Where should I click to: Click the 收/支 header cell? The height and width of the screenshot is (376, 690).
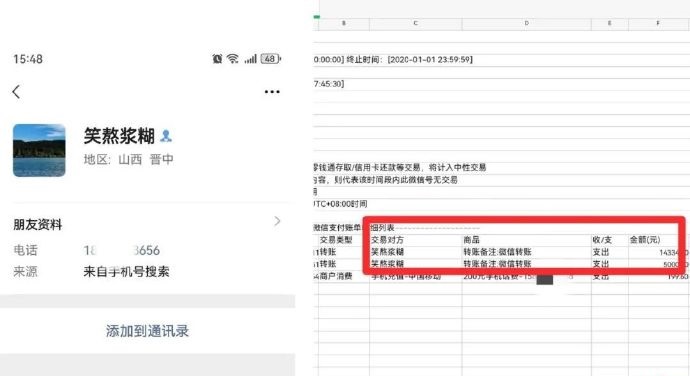[x=609, y=240]
